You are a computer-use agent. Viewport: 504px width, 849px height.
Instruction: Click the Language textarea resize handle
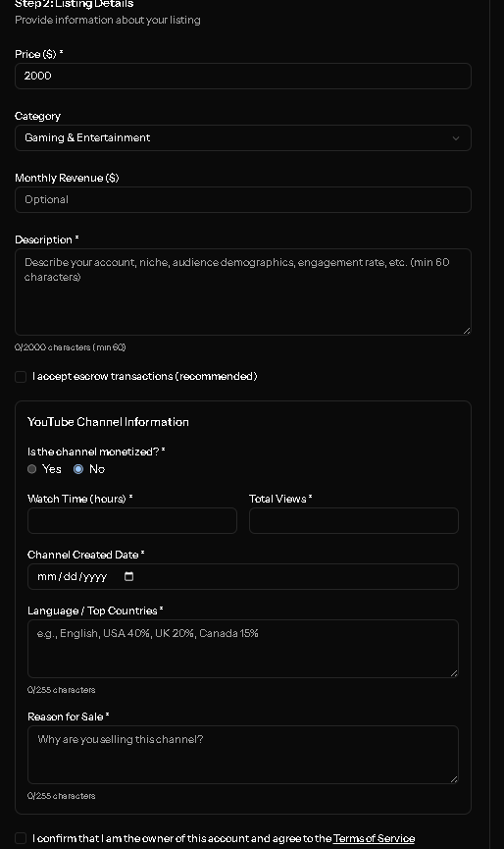tap(454, 673)
